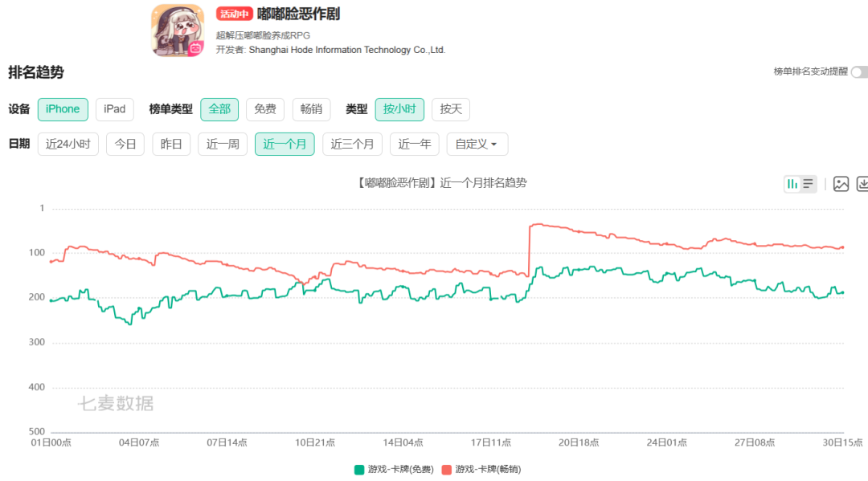This screenshot has width=868, height=481.
Task: Select the iPhone device filter
Action: tap(63, 109)
